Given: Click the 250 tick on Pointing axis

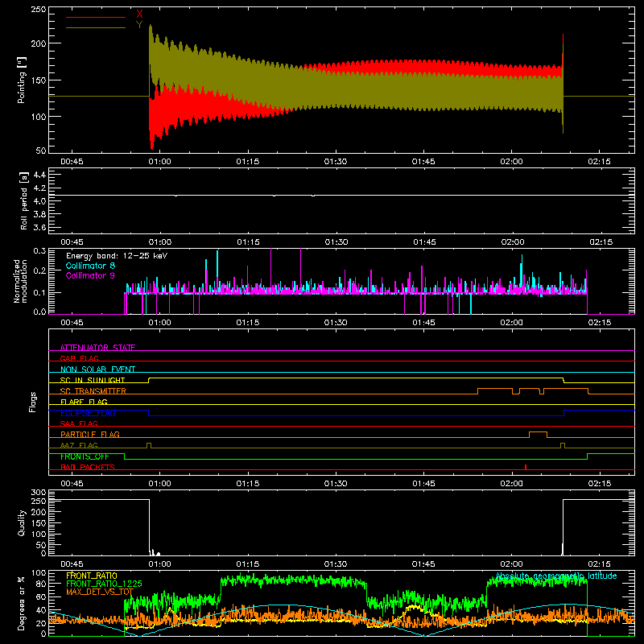Looking at the screenshot, I should (39, 10).
